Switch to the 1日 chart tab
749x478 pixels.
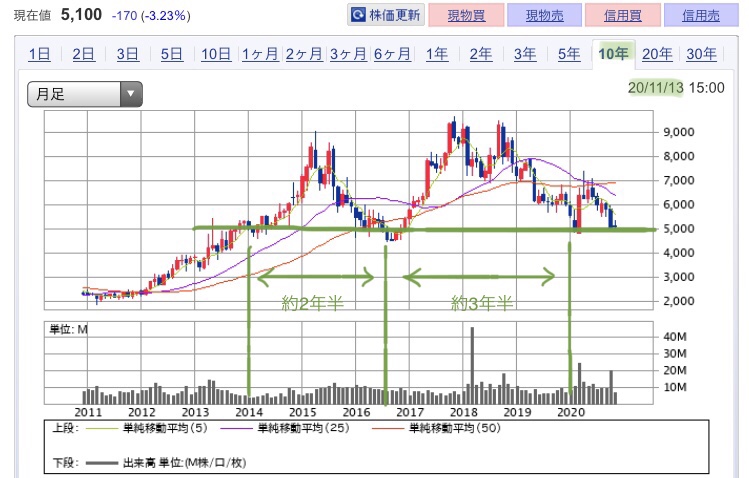(40, 54)
